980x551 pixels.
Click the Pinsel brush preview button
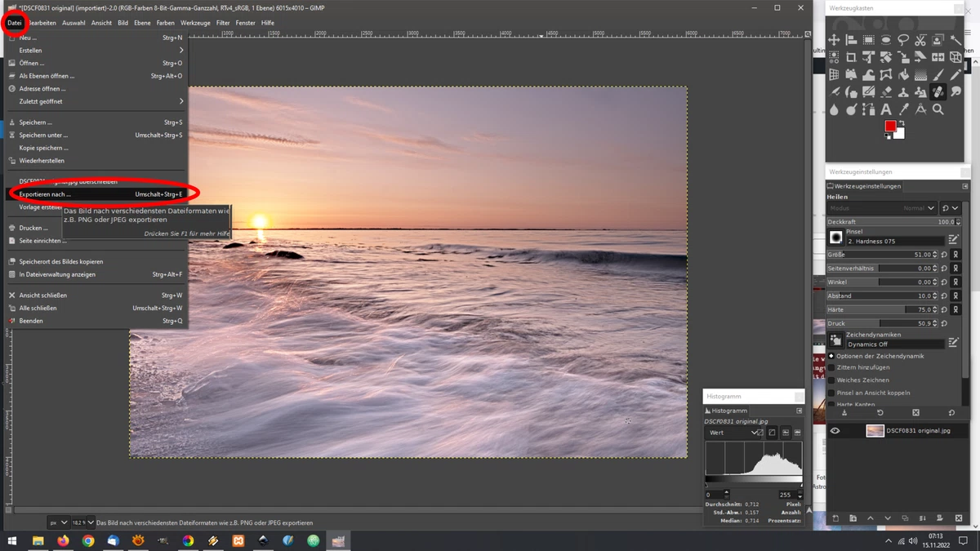(x=836, y=238)
